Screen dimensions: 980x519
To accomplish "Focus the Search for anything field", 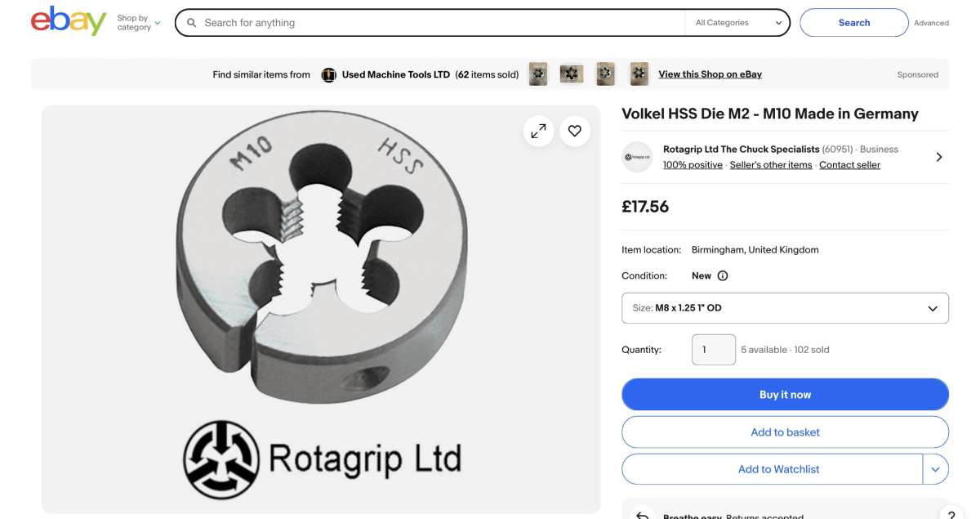I will [441, 23].
